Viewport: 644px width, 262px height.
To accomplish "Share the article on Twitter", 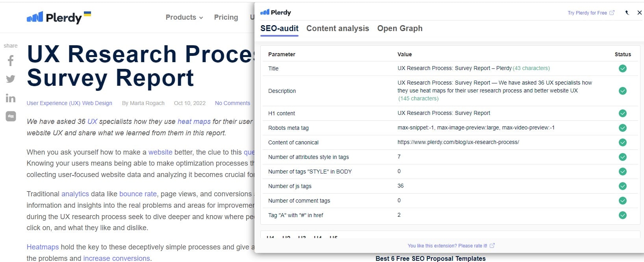I will pos(11,79).
